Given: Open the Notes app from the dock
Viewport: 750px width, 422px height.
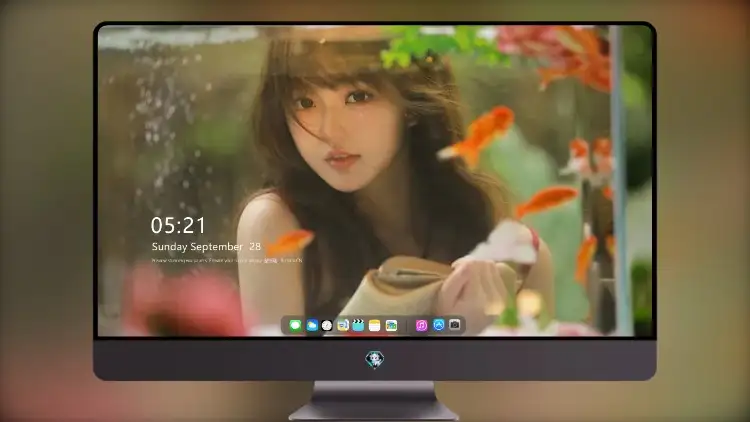Looking at the screenshot, I should point(375,325).
